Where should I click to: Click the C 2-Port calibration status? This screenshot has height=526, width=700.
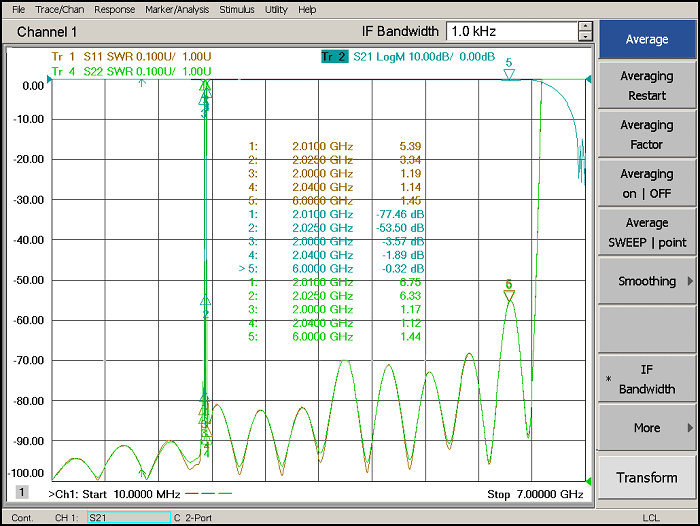click(x=193, y=518)
